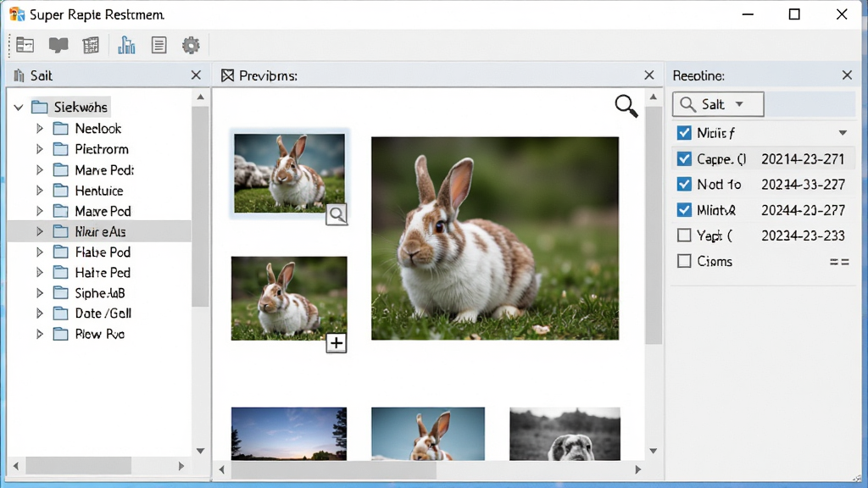Click the plus badge on the rabbit thumbnail
Image resolution: width=868 pixels, height=488 pixels.
pos(336,343)
